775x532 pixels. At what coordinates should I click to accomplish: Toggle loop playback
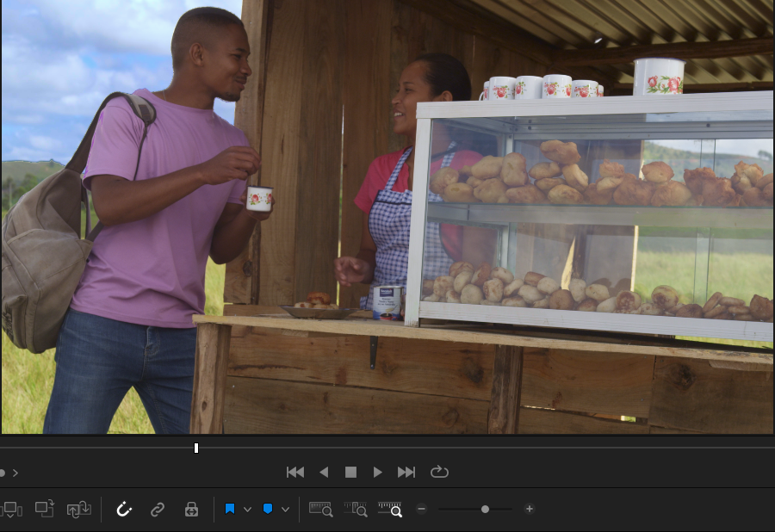[x=439, y=472]
